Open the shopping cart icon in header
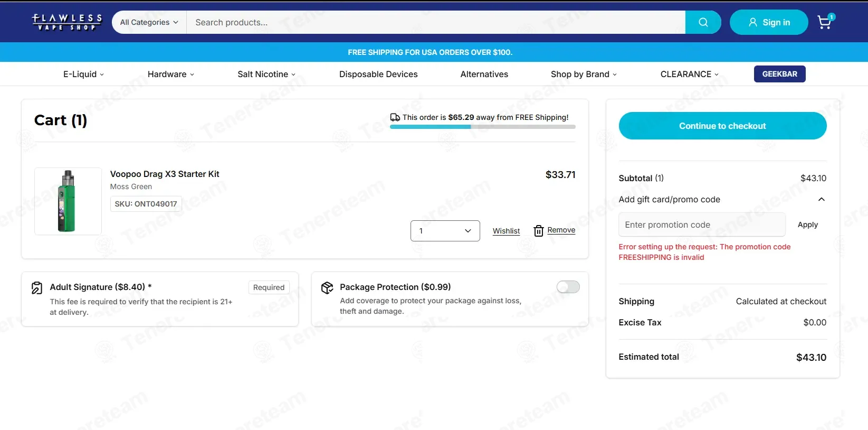Screen dimensions: 868x430 pos(825,22)
